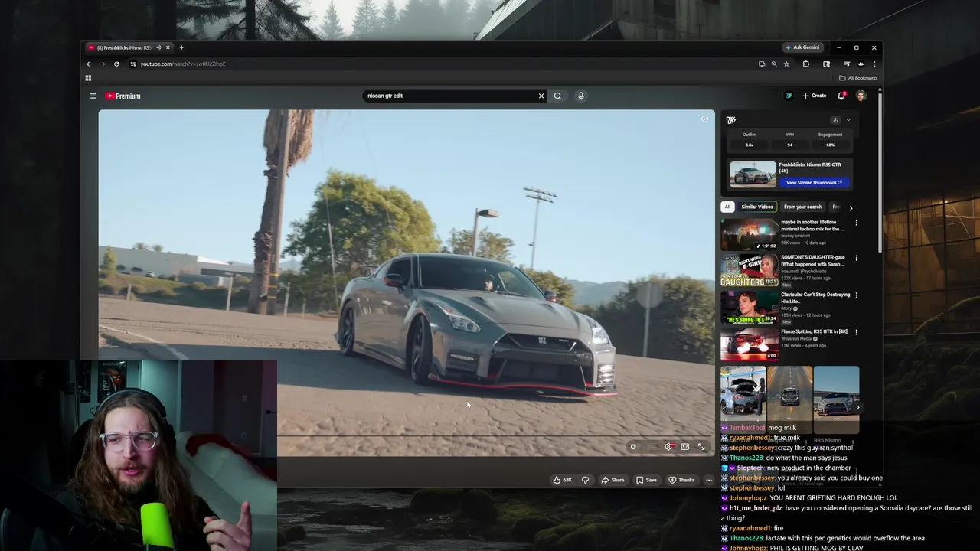Open the zoom magnifier in address bar

(773, 64)
